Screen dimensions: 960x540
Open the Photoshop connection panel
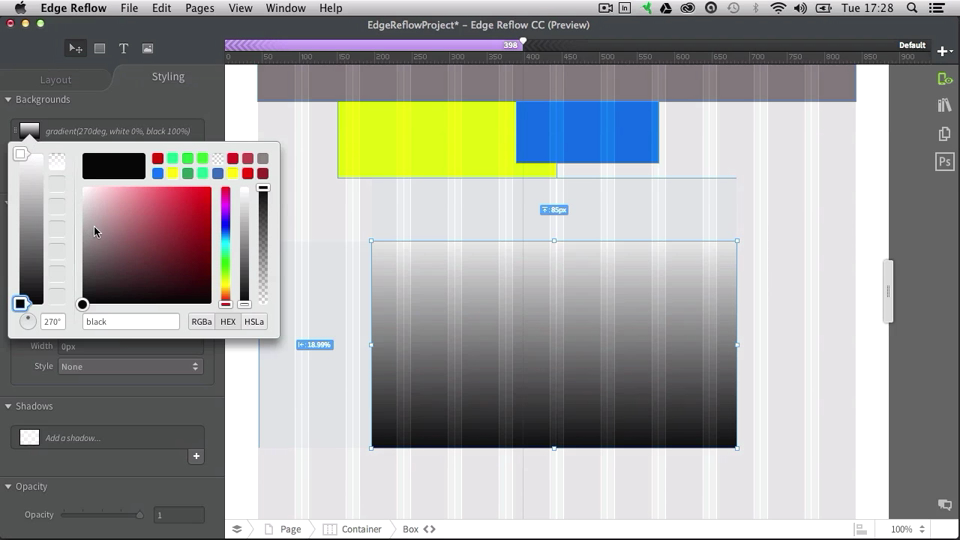945,162
